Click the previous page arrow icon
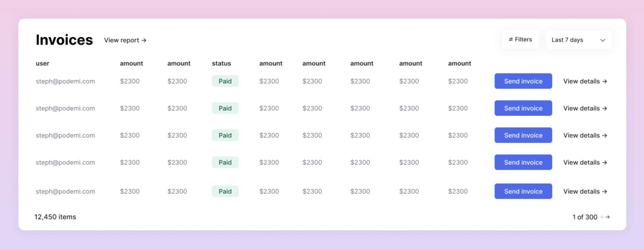 point(602,217)
